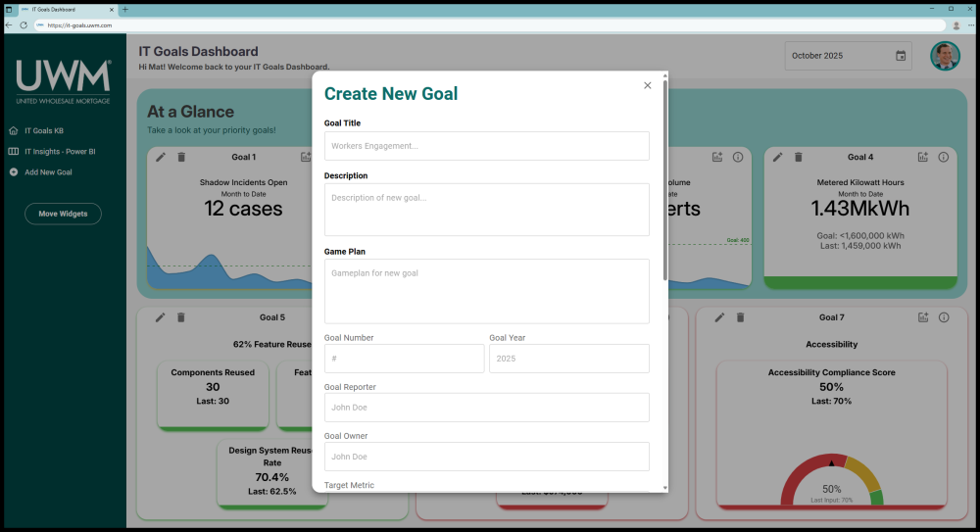Reload the page with refresh icon
The width and height of the screenshot is (980, 532).
click(24, 25)
